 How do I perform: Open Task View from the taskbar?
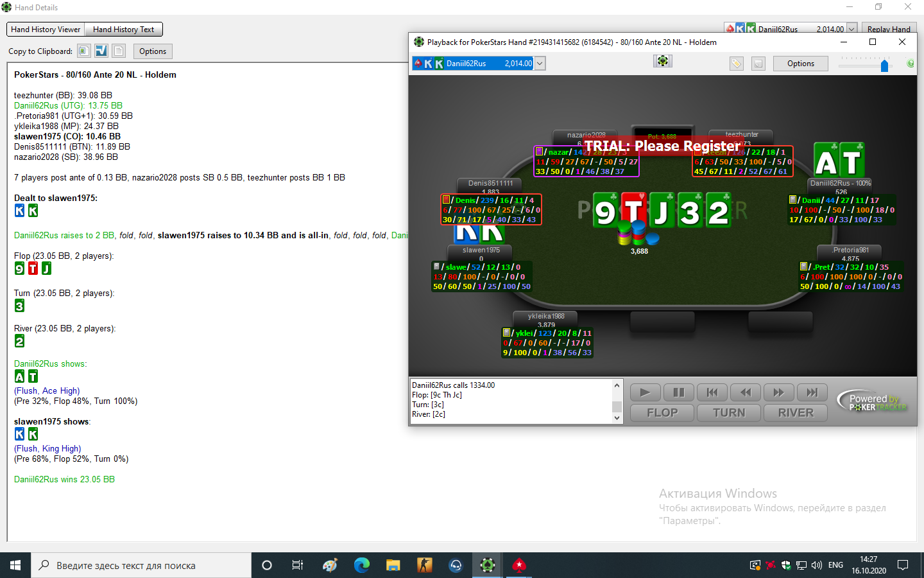tap(298, 565)
